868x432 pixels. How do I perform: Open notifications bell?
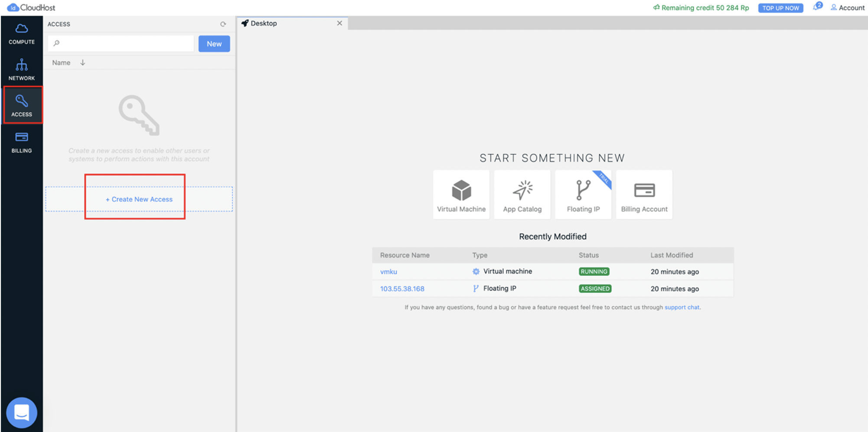tap(816, 7)
